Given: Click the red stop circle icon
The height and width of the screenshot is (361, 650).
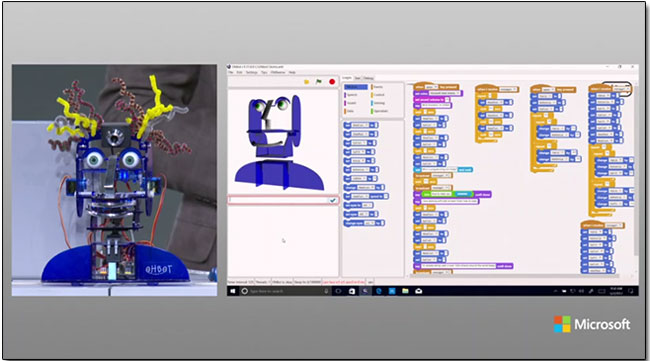Looking at the screenshot, I should click(332, 82).
